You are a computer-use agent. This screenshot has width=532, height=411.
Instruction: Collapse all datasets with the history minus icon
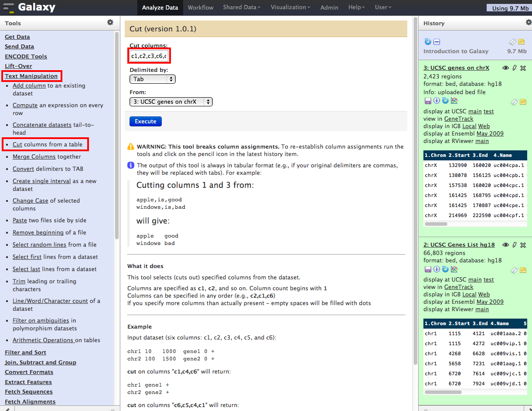[x=437, y=42]
